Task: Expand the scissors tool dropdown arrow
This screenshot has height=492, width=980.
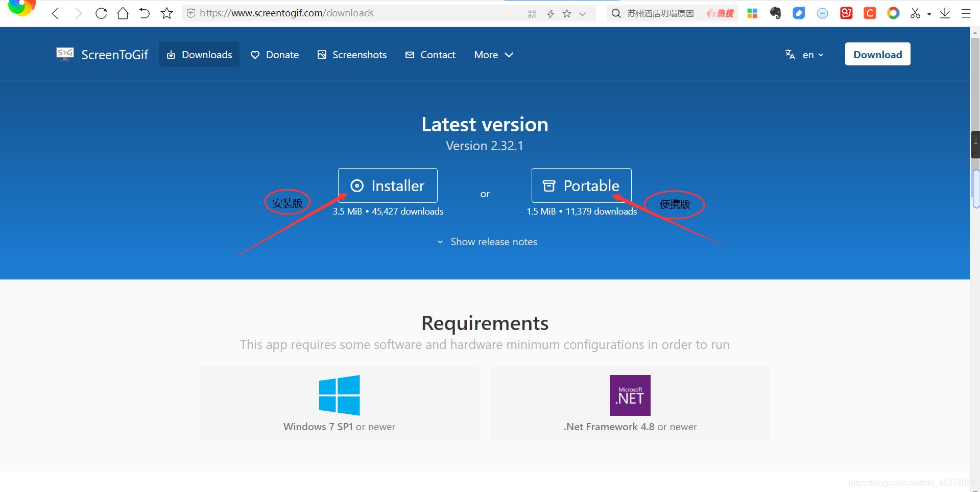Action: (929, 14)
